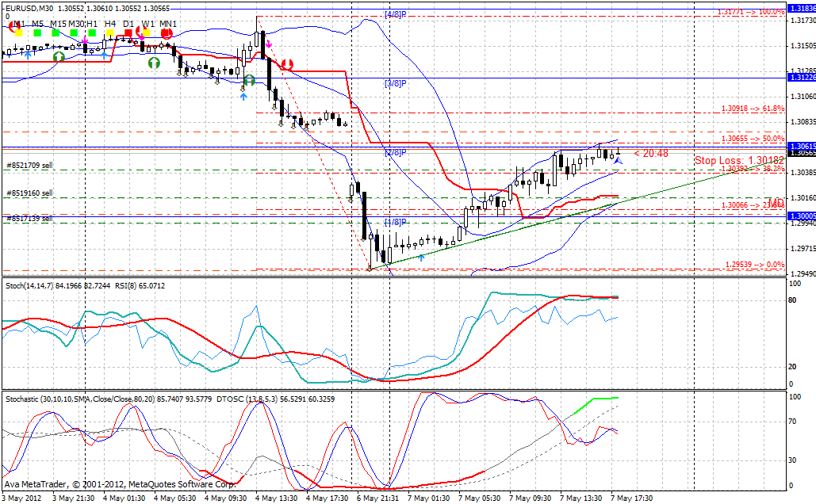Screen dimensions: 816x504
Task: Select the [3/8]P Murrey level label
Action: pos(396,83)
